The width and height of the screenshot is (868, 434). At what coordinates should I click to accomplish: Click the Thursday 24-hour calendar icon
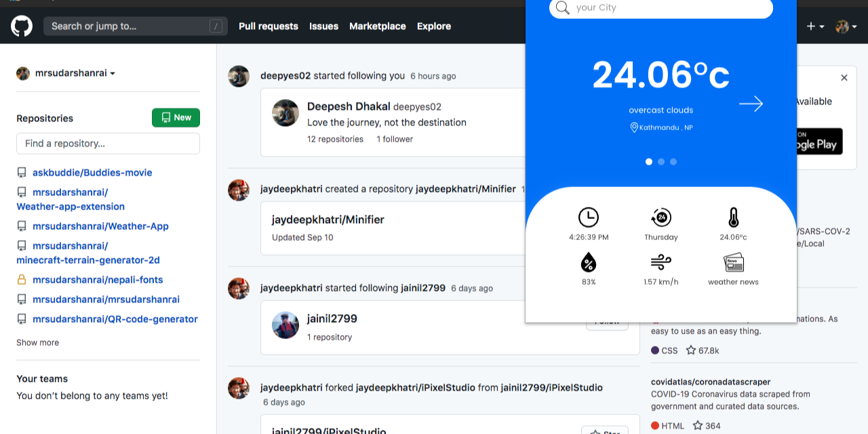660,217
